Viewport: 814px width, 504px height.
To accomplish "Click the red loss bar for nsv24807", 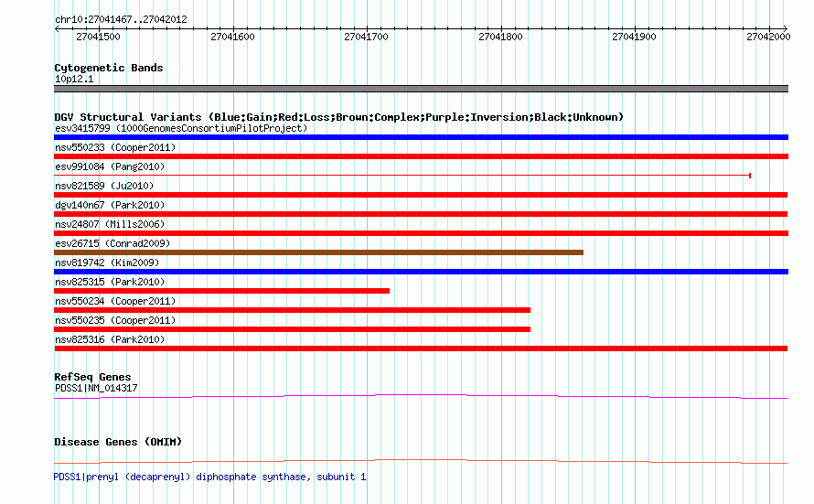I will 421,233.
